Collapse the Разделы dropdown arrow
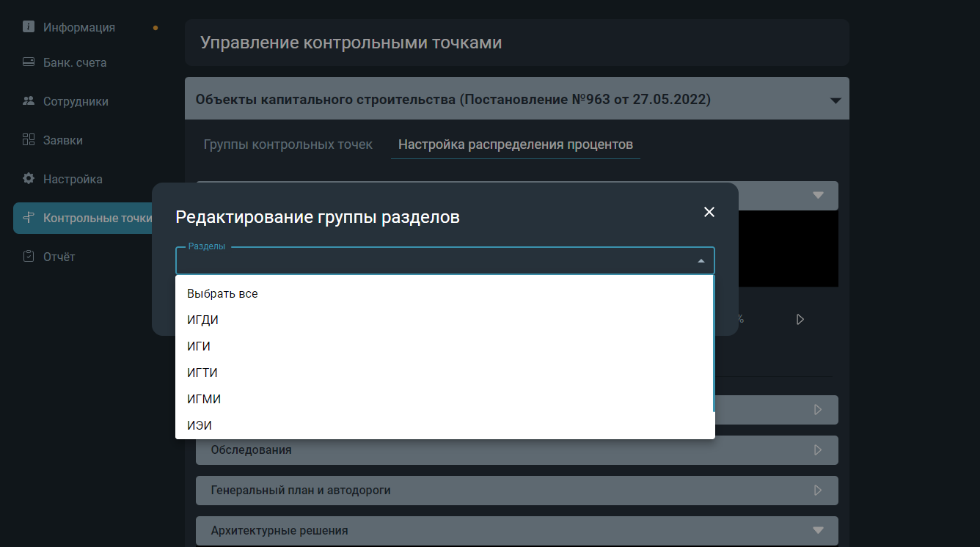The width and height of the screenshot is (980, 547). (701, 261)
